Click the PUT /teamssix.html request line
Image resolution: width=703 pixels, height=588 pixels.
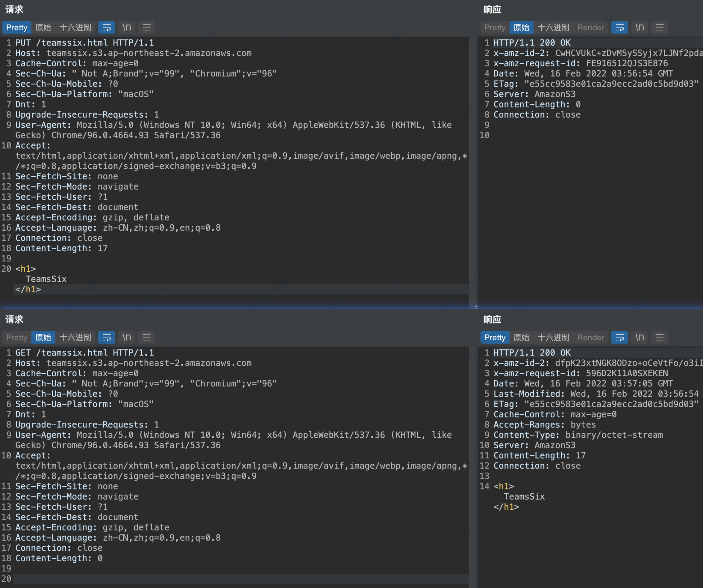[x=85, y=43]
